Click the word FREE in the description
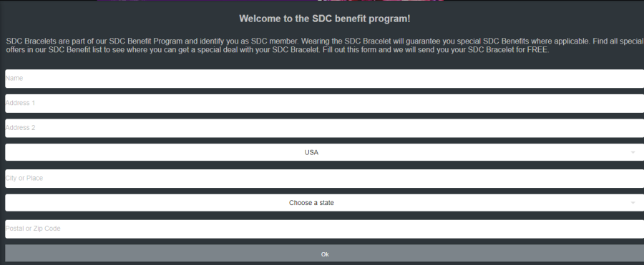 click(x=537, y=50)
